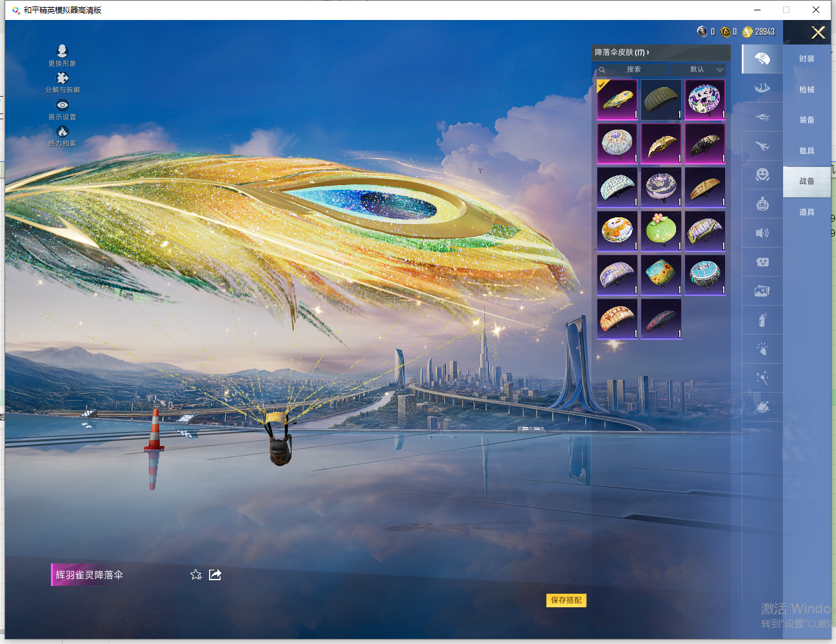
Task: Open 热力档案 flame icon
Action: point(62,132)
